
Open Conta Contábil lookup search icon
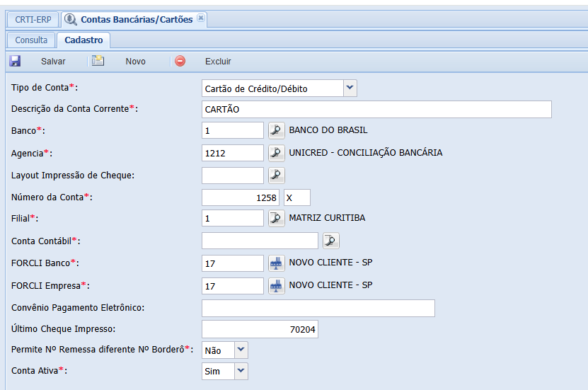click(330, 241)
